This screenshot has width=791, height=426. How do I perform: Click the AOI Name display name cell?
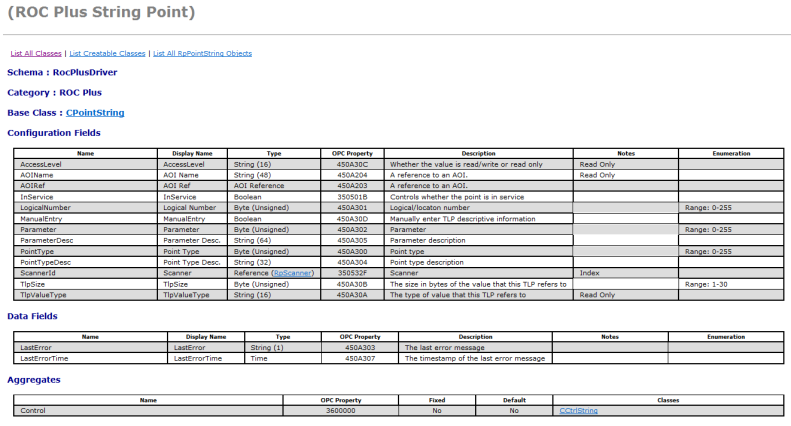(192, 175)
